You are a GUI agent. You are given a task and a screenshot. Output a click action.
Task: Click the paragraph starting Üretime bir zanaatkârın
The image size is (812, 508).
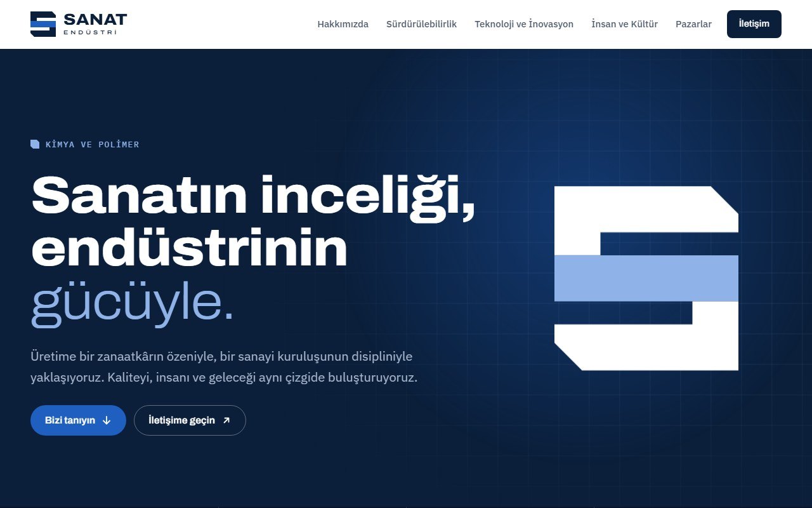tap(224, 366)
